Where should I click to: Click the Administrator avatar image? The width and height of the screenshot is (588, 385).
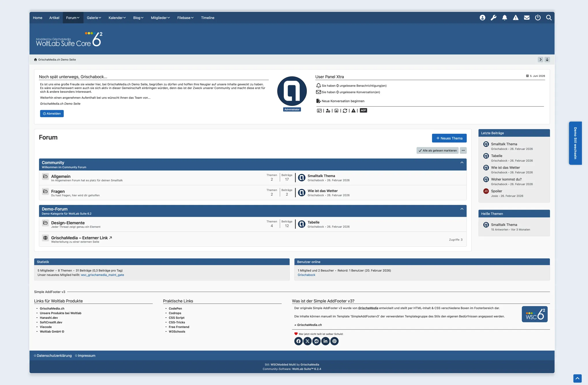(x=292, y=91)
